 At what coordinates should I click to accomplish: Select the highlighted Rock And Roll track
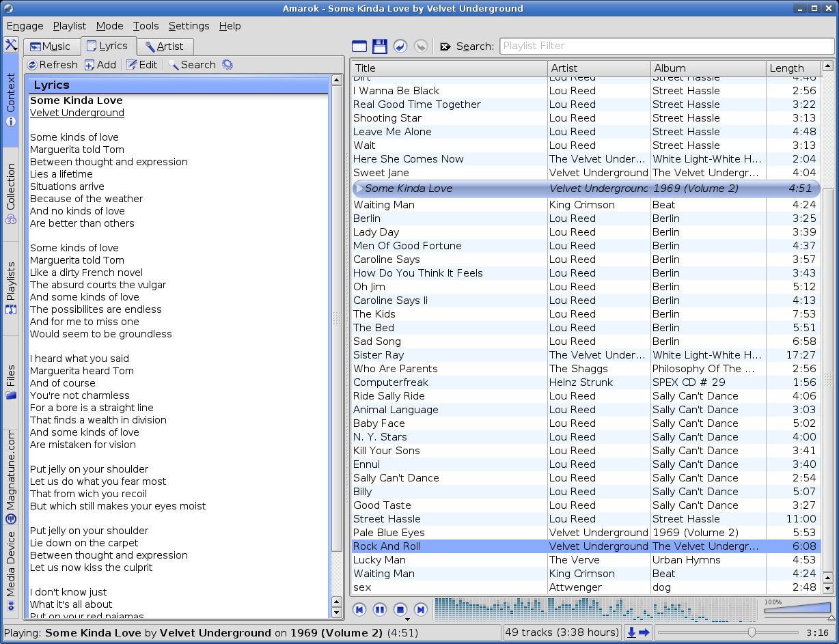(587, 546)
